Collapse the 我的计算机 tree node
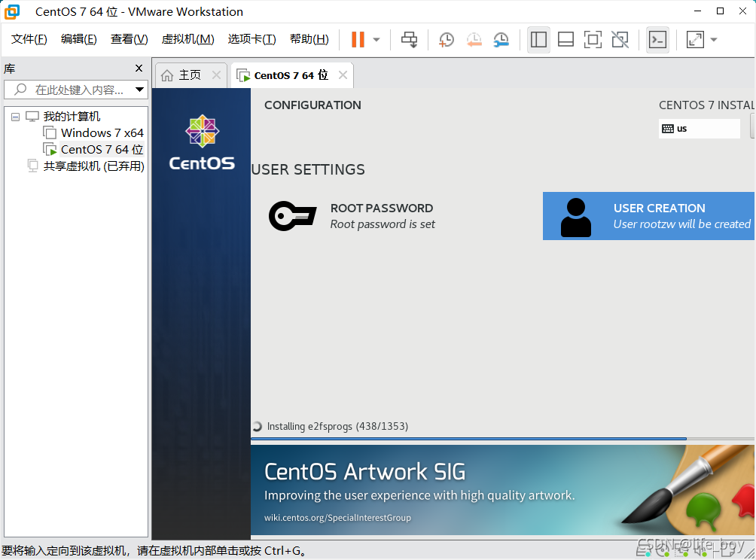The height and width of the screenshot is (560, 756). pyautogui.click(x=15, y=117)
